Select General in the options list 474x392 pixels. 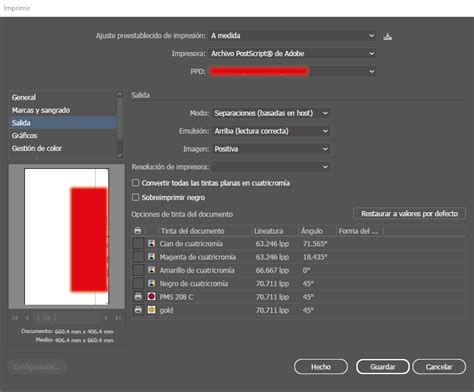click(63, 97)
